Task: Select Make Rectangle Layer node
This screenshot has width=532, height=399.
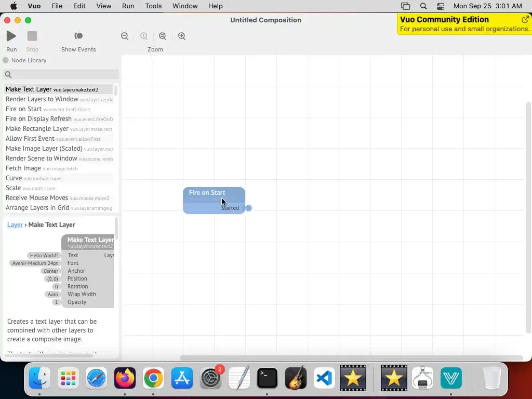Action: point(59,129)
